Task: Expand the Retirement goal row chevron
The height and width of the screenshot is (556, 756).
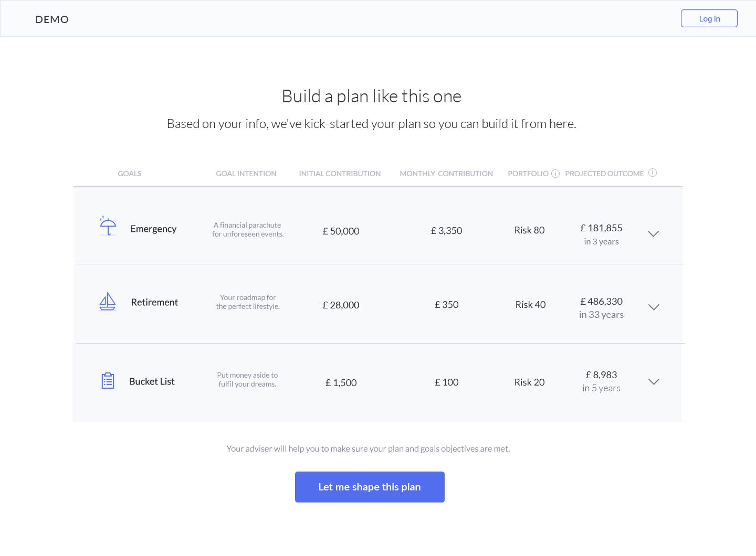Action: (x=654, y=307)
